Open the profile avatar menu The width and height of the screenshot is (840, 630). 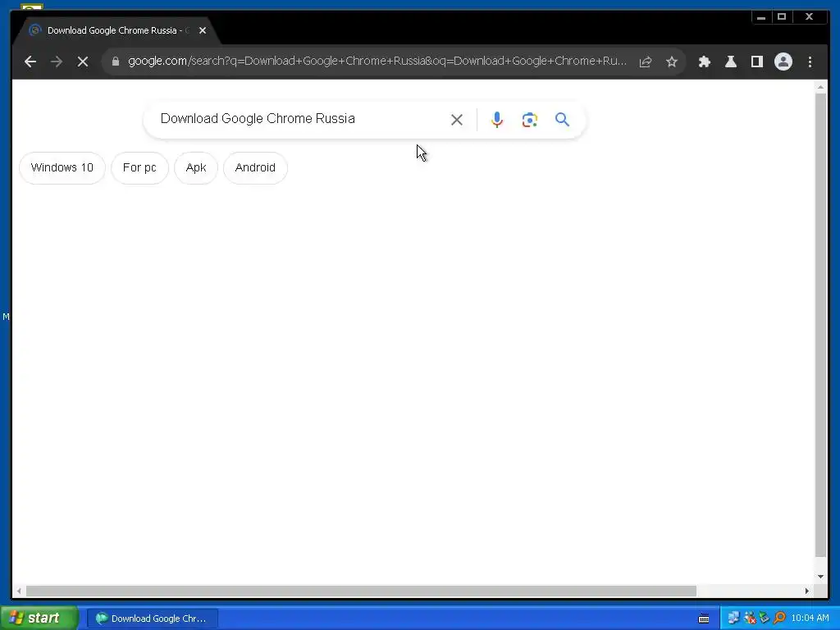pos(783,62)
